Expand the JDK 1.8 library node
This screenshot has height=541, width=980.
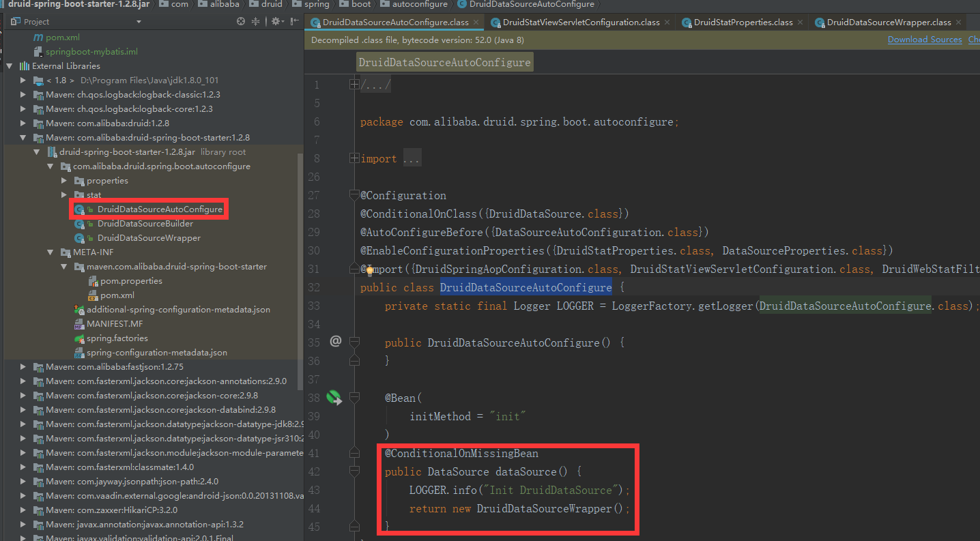[23, 81]
